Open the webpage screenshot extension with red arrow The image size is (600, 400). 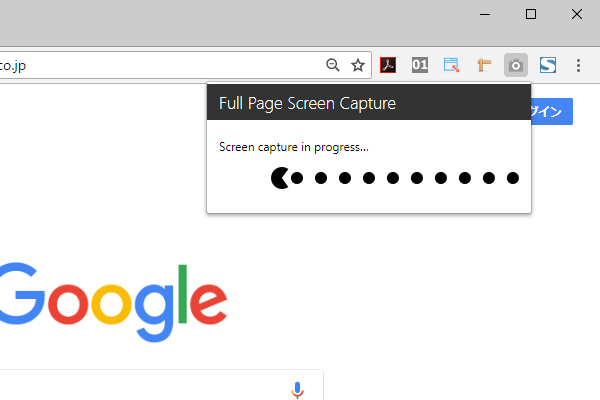point(452,65)
